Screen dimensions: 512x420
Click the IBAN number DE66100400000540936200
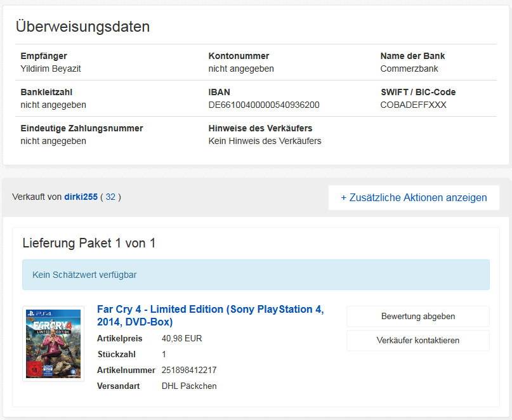(264, 105)
